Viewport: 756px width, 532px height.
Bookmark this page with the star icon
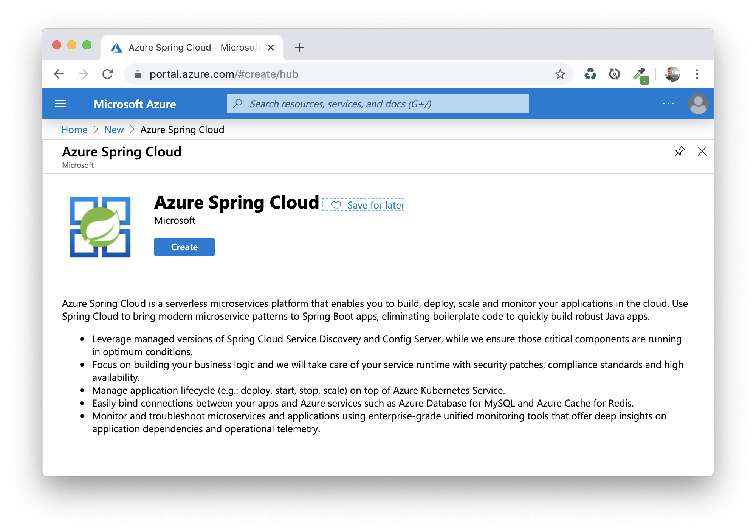560,74
